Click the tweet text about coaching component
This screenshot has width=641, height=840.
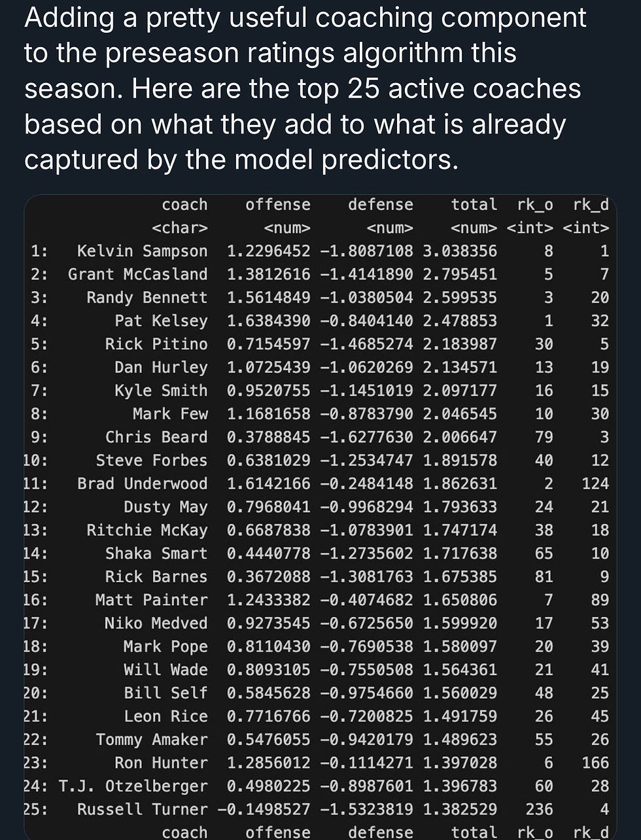tap(304, 88)
